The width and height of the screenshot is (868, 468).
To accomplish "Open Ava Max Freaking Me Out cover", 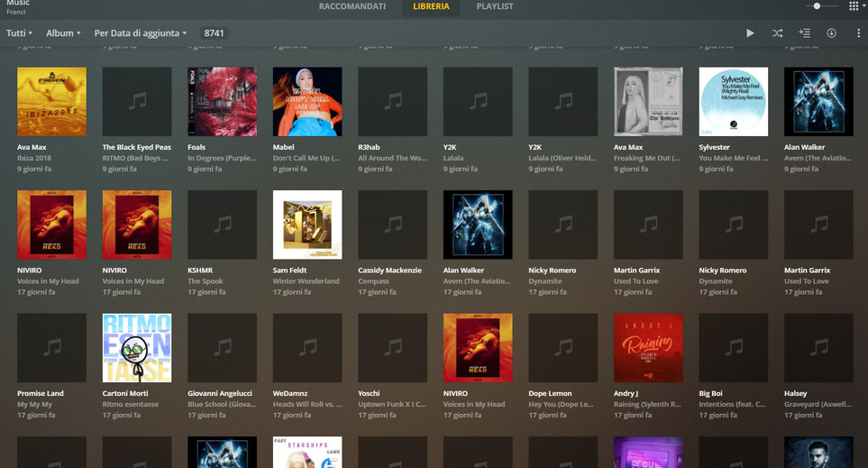I will (648, 101).
